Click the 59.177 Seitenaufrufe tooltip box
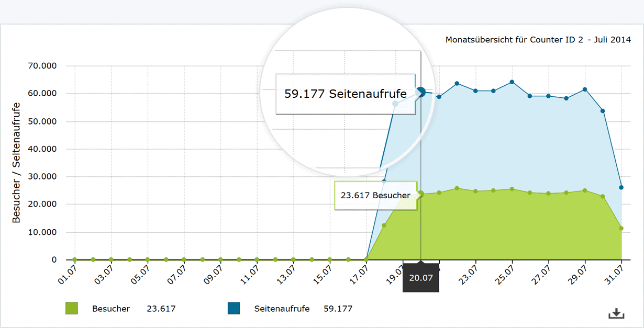This screenshot has height=328, width=644. coord(346,94)
